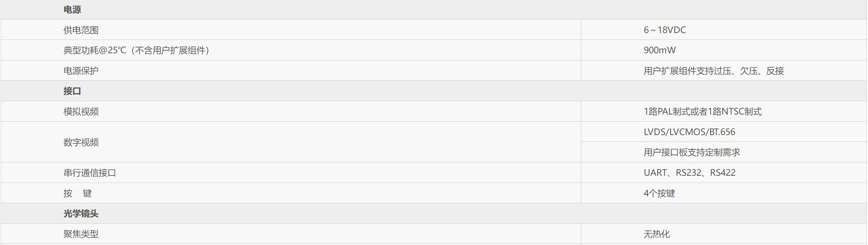This screenshot has width=868, height=245.
Task: Click the 用户扩展组件支持过压、欠压、反接 text
Action: (713, 71)
